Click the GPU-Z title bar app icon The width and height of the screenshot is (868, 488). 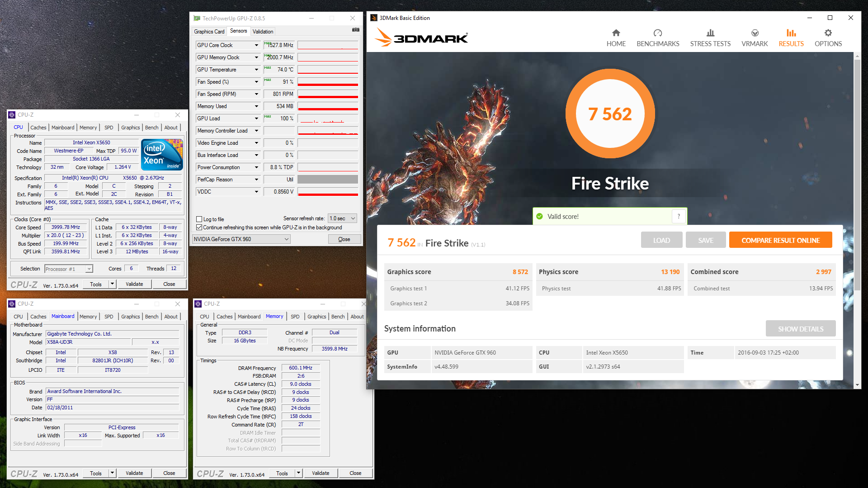[x=197, y=18]
